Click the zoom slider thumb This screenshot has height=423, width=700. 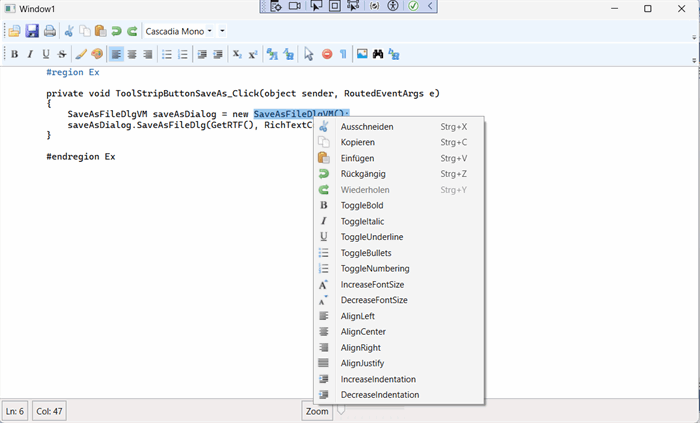pos(341,409)
